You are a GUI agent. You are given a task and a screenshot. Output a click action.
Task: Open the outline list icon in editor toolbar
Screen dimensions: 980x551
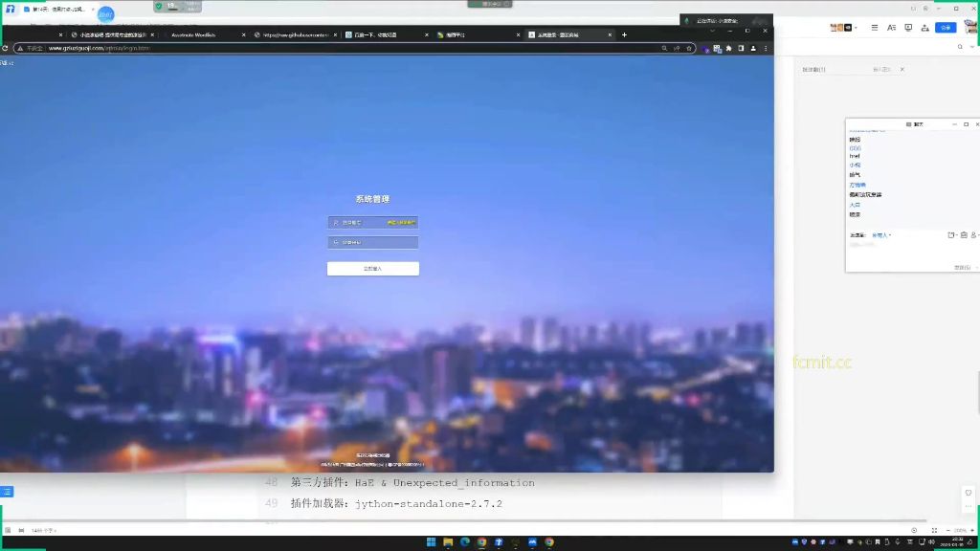coord(875,28)
